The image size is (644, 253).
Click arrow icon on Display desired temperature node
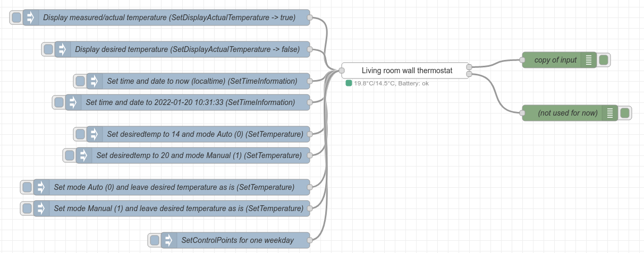click(x=63, y=49)
